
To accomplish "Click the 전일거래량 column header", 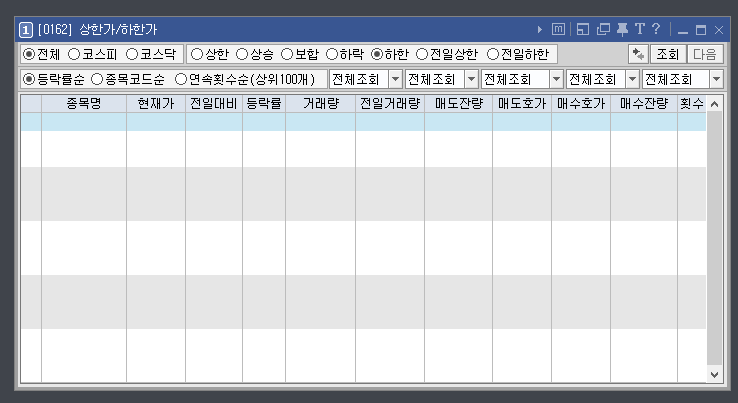I will pos(390,104).
